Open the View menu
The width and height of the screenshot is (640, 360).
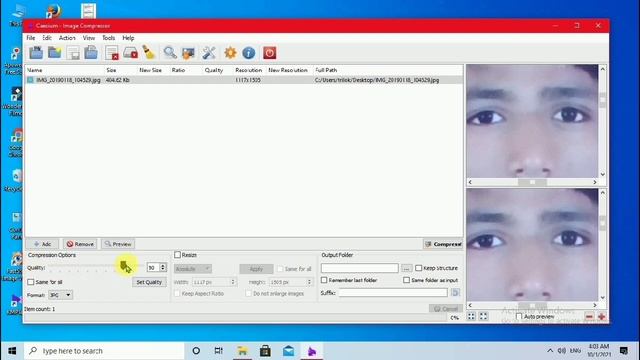[89, 38]
